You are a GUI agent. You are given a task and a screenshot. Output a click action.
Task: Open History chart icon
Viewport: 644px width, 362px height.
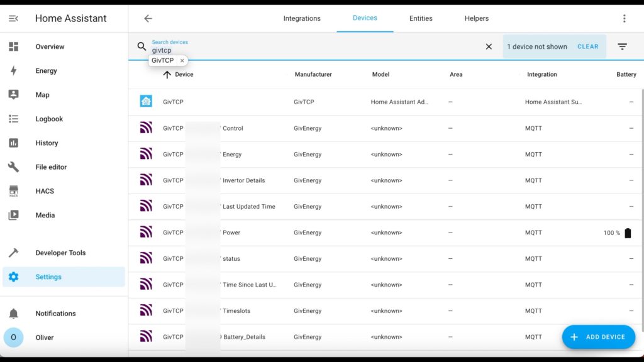[14, 143]
